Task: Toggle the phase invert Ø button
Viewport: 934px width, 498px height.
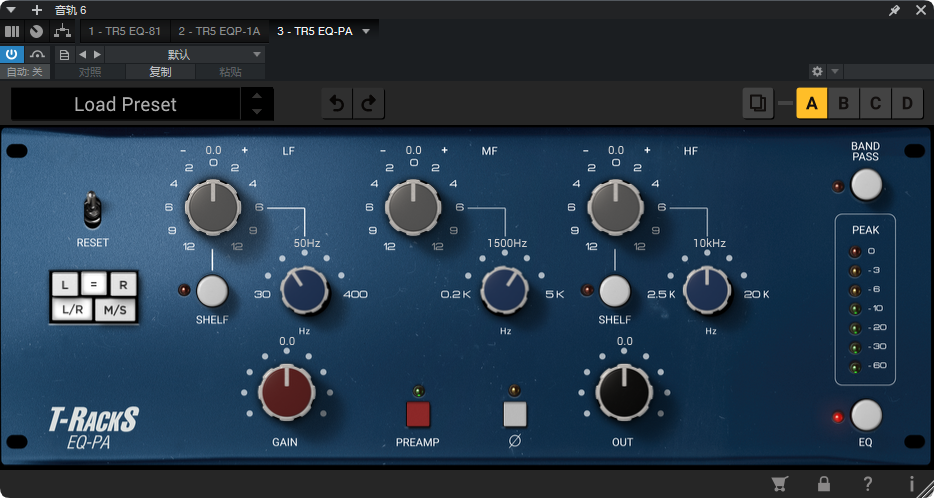Action: (515, 415)
